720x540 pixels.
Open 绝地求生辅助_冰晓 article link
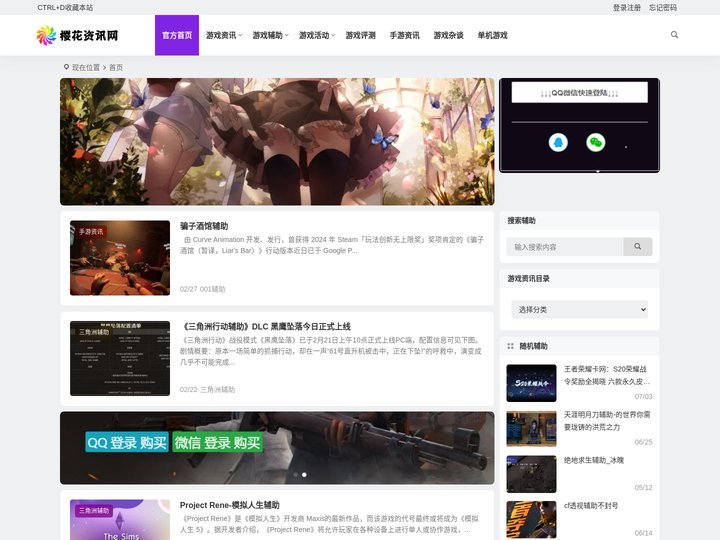point(594,460)
